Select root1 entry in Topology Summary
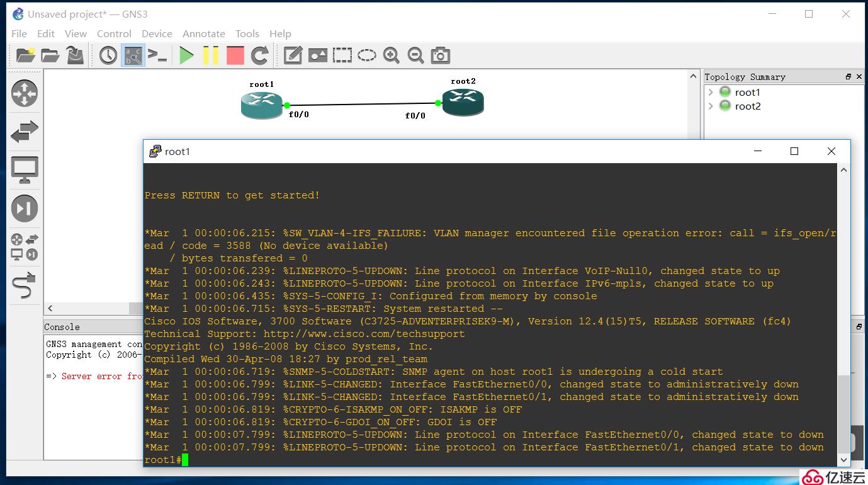The image size is (868, 485). [x=747, y=92]
